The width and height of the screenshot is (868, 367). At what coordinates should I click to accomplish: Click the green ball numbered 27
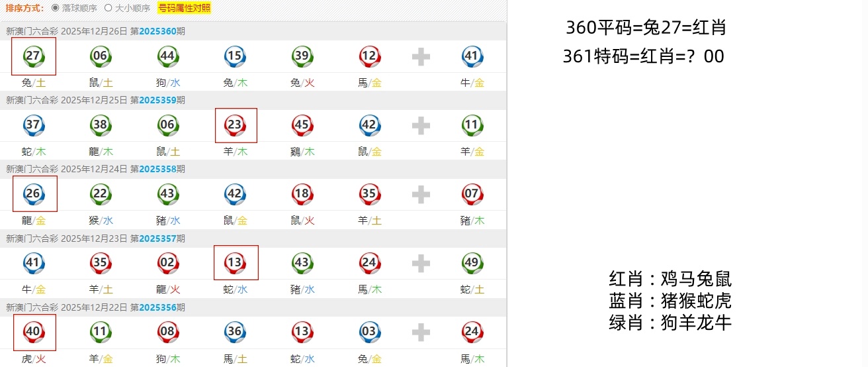[x=33, y=56]
